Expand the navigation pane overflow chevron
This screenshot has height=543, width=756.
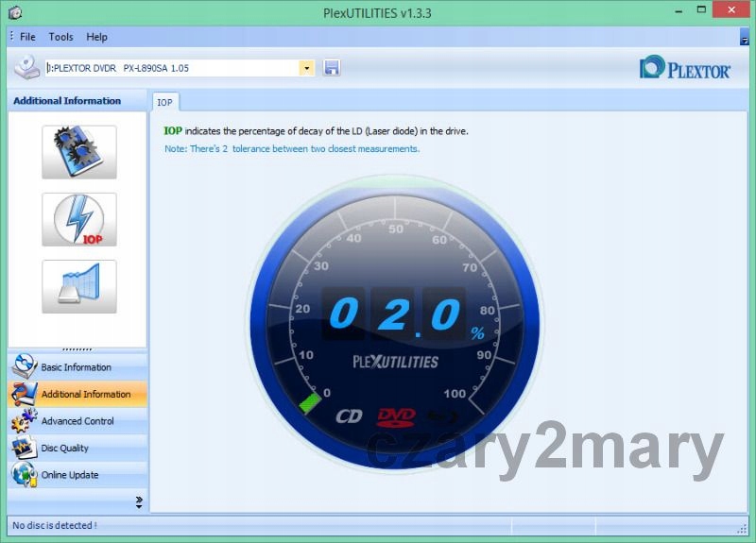coord(139,501)
